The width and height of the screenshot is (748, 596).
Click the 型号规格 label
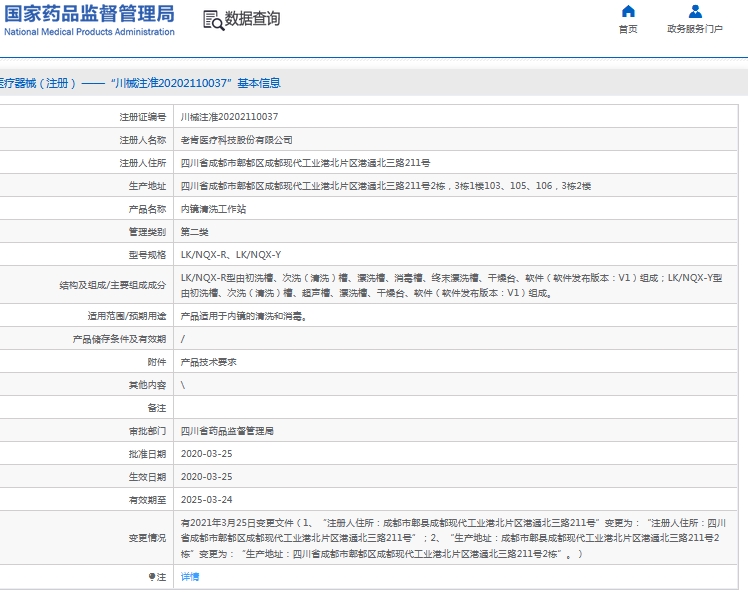click(x=147, y=255)
